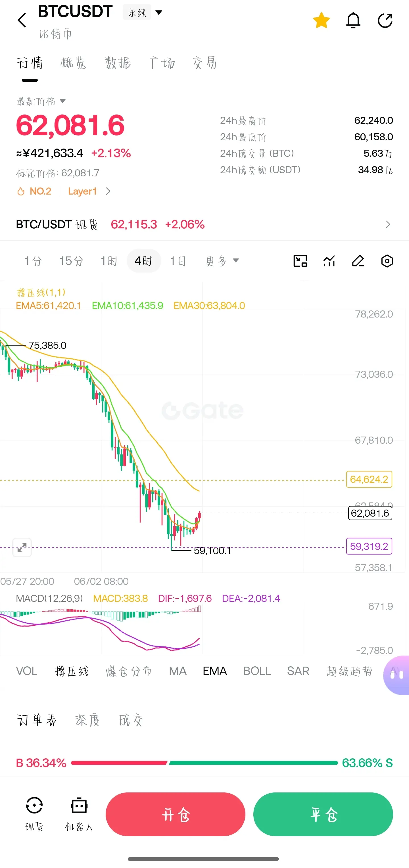Toggle the VOL indicator

27,671
